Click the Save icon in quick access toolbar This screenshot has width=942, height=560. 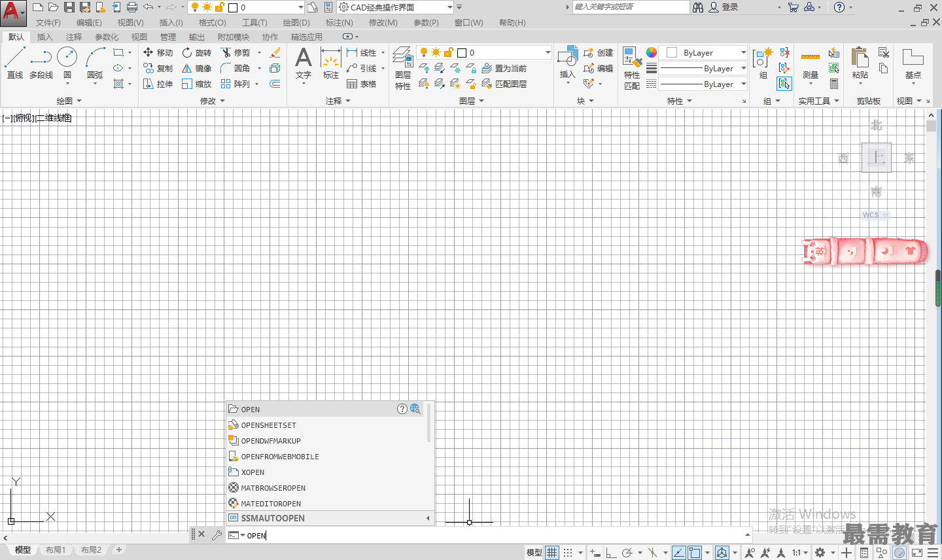tap(69, 7)
